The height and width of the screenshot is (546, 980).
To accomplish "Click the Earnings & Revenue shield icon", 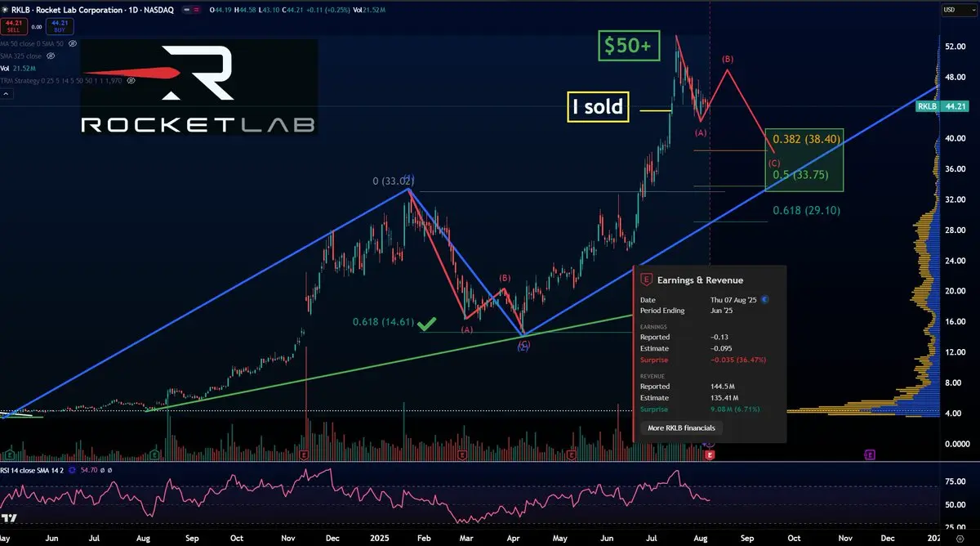I will tap(647, 280).
